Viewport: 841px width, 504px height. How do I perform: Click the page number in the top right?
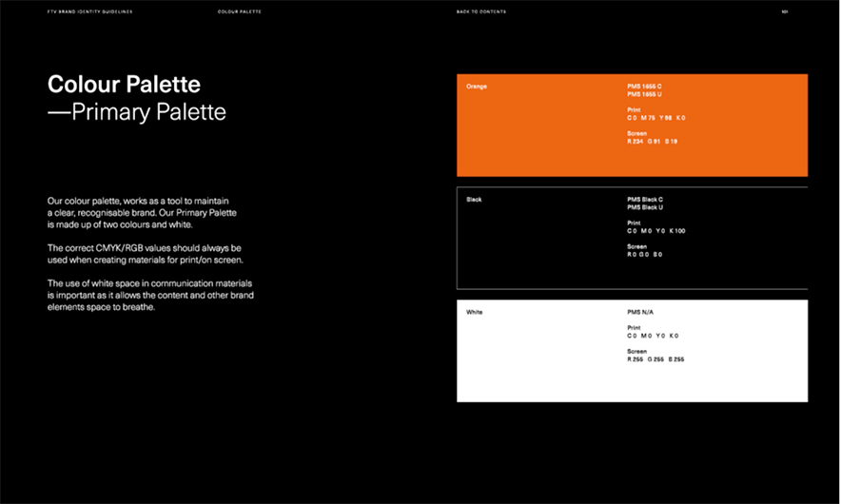click(785, 12)
